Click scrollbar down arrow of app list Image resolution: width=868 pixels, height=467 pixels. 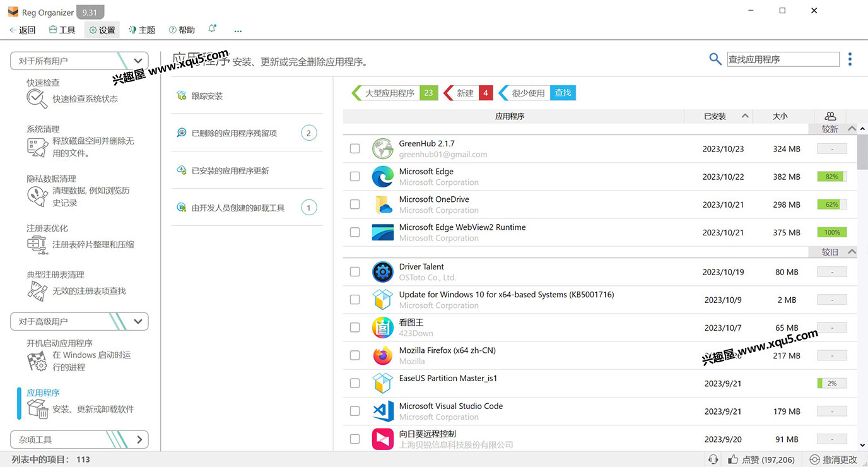862,445
